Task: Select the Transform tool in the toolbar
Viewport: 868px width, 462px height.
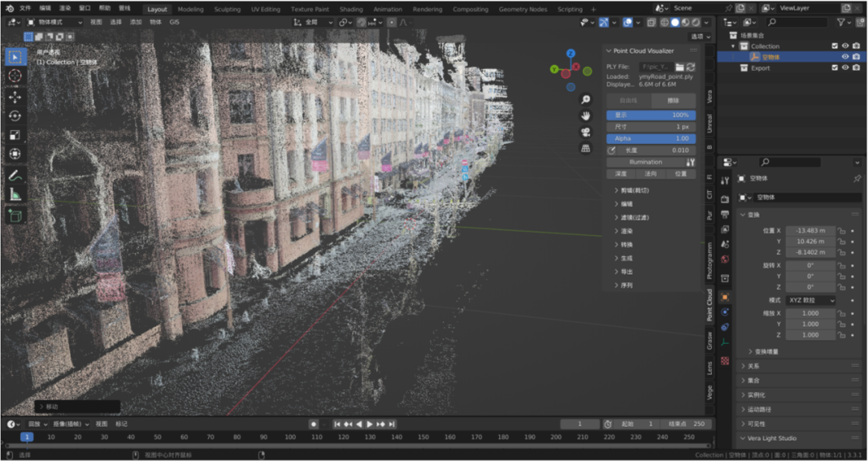Action: [15, 153]
